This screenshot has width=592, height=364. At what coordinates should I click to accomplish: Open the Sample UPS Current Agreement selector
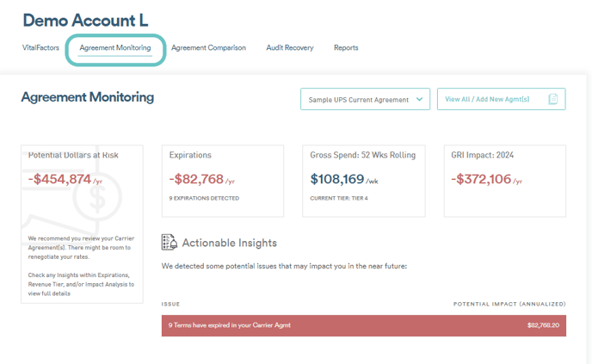[365, 99]
